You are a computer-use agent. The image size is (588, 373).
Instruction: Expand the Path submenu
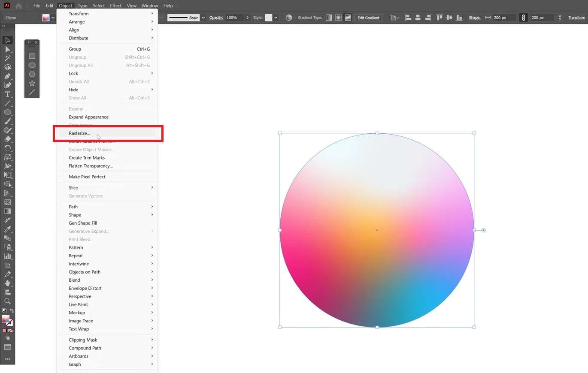coord(107,207)
